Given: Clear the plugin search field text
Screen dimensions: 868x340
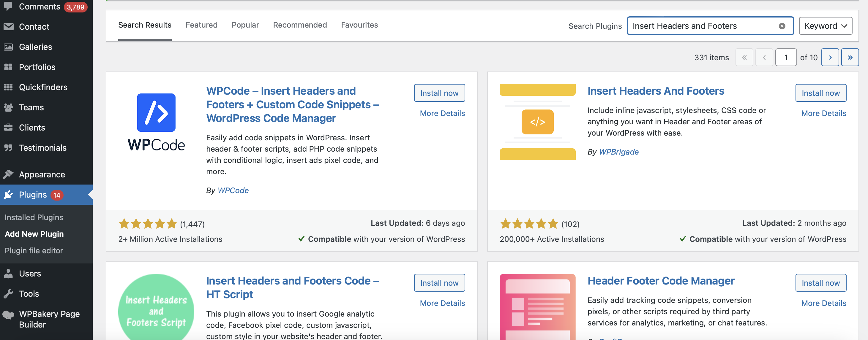Looking at the screenshot, I should click(782, 26).
